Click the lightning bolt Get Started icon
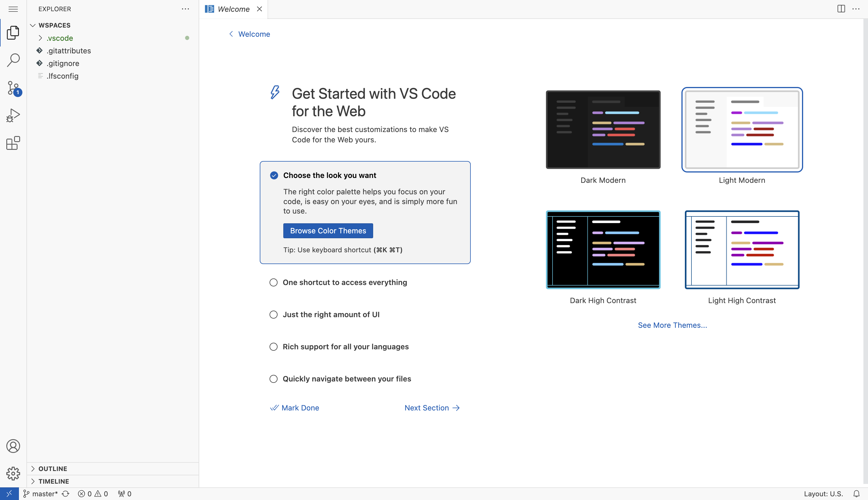The height and width of the screenshot is (500, 868). pos(275,92)
